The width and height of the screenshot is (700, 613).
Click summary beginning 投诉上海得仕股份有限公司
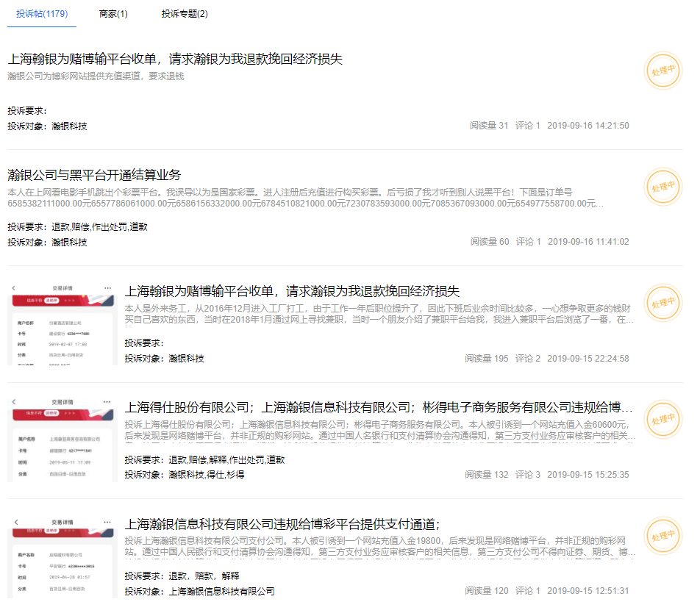[379, 430]
